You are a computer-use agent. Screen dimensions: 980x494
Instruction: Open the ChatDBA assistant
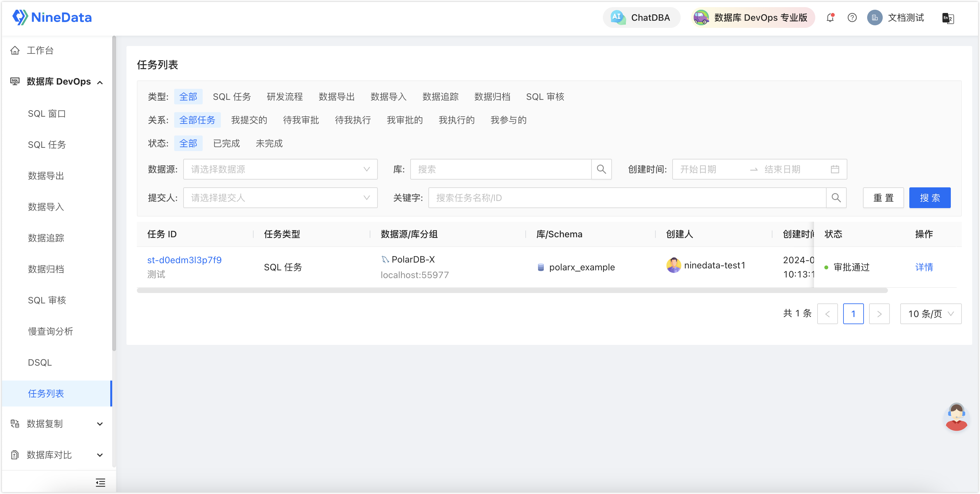641,18
